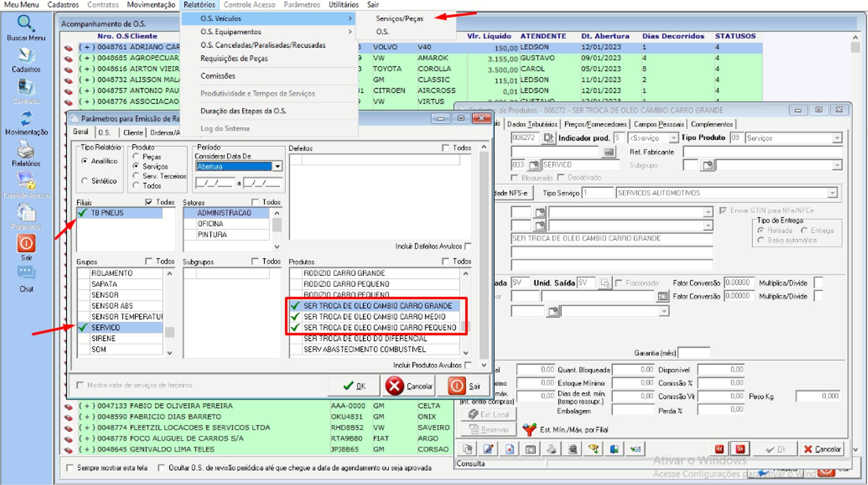This screenshot has width=868, height=485.
Task: Open the Cadastros sidebar icon
Action: (26, 55)
